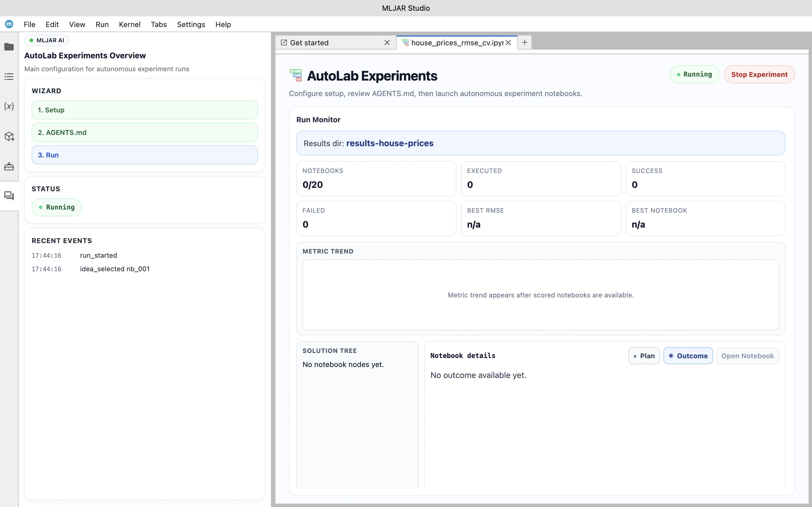Screen dimensions: 812x507
Task: Open wizard step 2. AGENTS.md
Action: click(145, 132)
